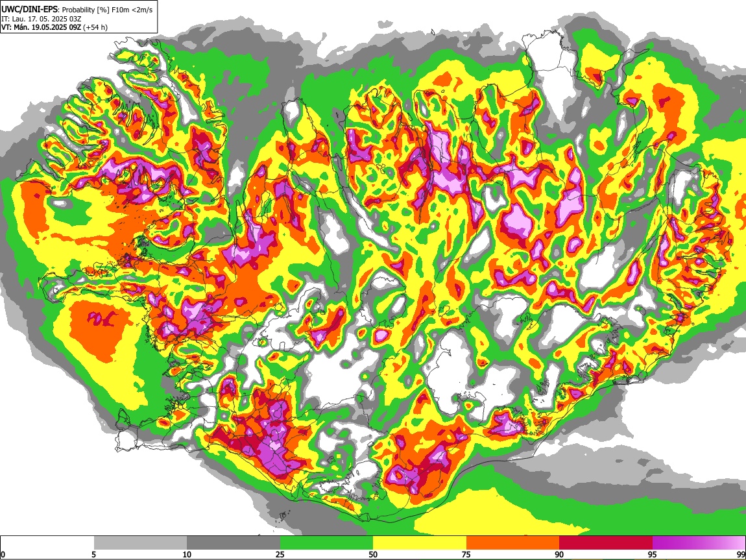
Task: Click the orange 75–90% legend swatch
Action: click(x=513, y=543)
